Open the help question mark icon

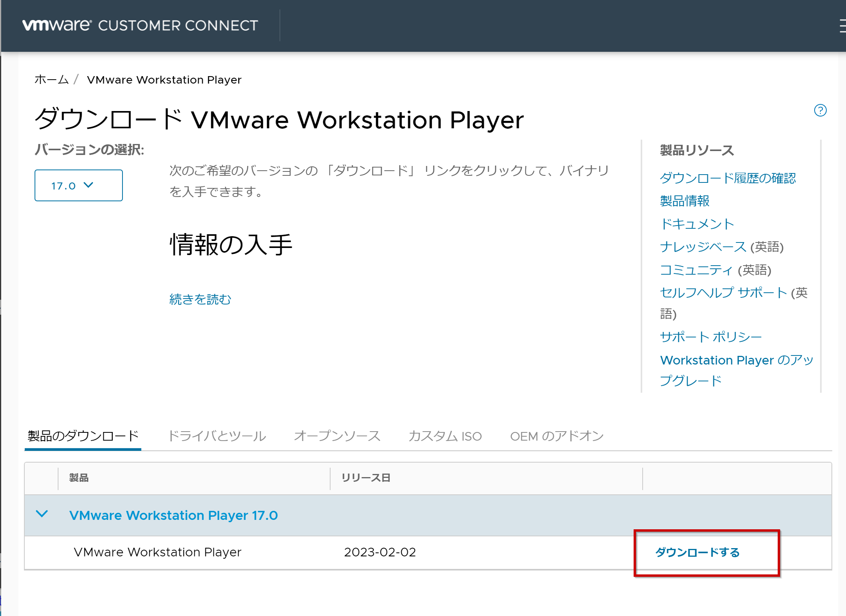[820, 110]
